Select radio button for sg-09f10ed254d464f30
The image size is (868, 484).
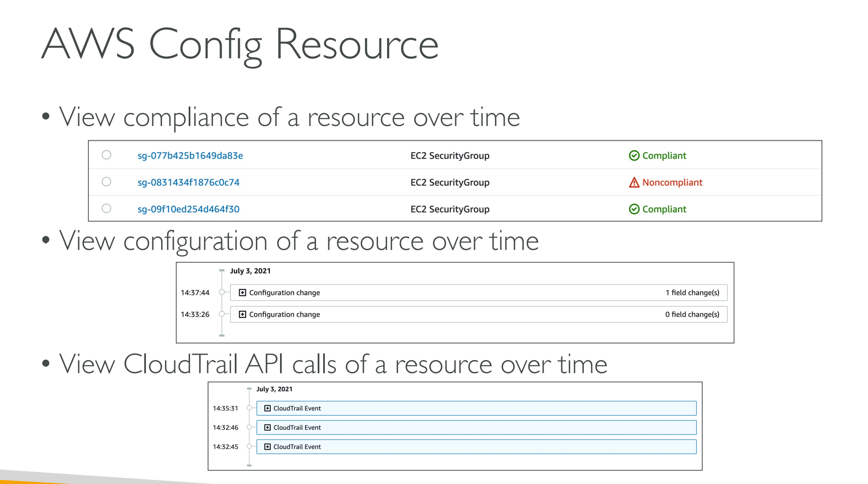click(x=107, y=208)
